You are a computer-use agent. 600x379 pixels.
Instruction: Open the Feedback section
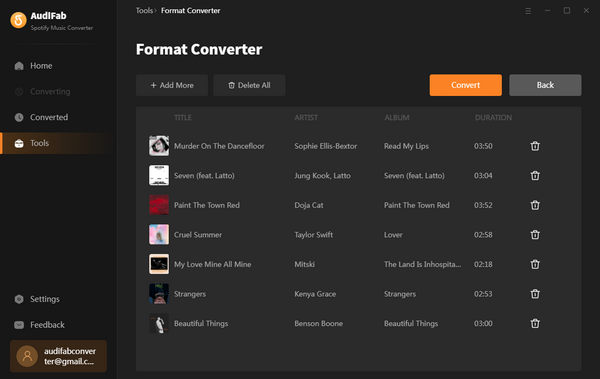click(39, 325)
